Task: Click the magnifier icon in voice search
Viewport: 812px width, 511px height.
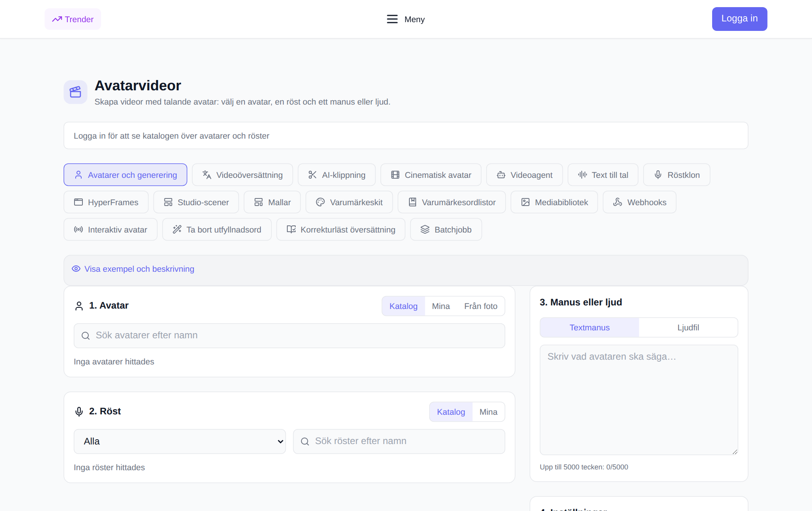Action: [x=305, y=441]
